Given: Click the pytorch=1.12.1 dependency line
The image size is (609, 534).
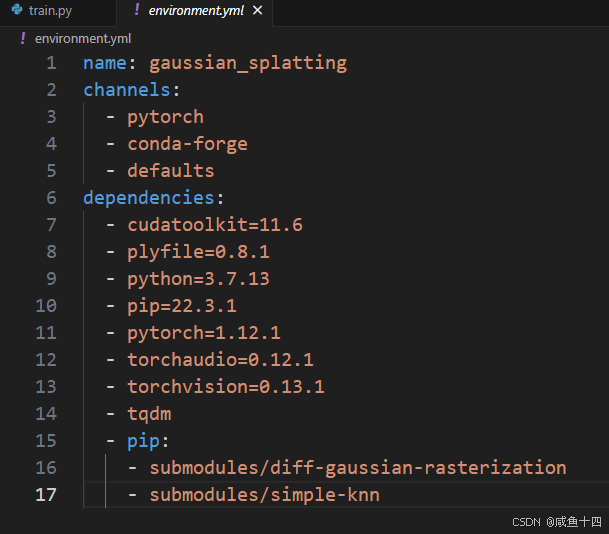Looking at the screenshot, I should pos(204,333).
